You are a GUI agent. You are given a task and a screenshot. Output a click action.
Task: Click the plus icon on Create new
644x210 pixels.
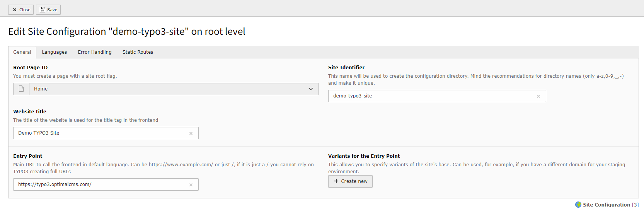[x=336, y=181]
